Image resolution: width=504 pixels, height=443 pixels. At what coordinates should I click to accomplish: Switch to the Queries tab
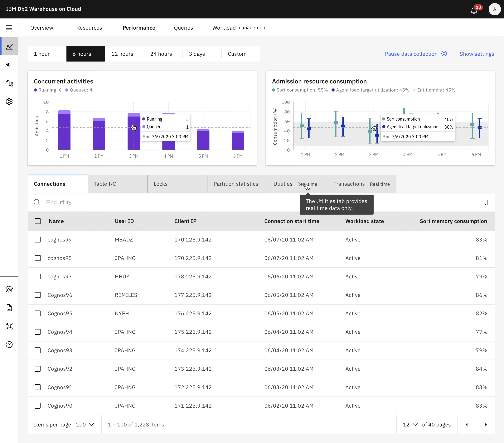[183, 28]
